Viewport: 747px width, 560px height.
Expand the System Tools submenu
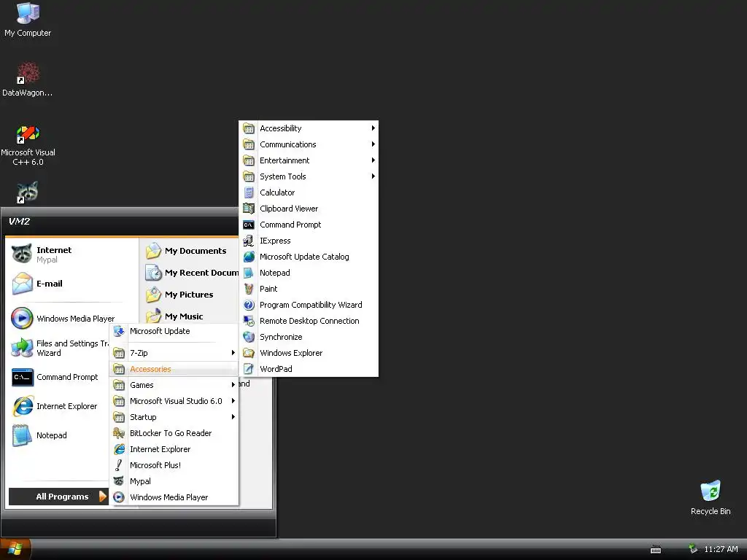(309, 176)
